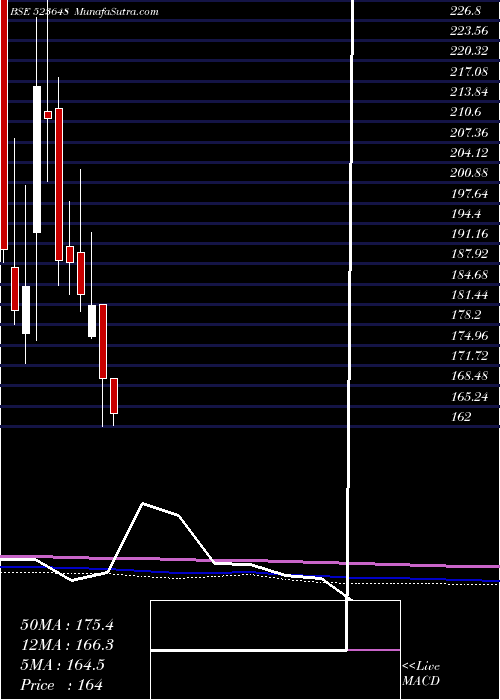This screenshot has width=500, height=700.
Task: Click the 191.16 price axis label
Action: point(469,233)
